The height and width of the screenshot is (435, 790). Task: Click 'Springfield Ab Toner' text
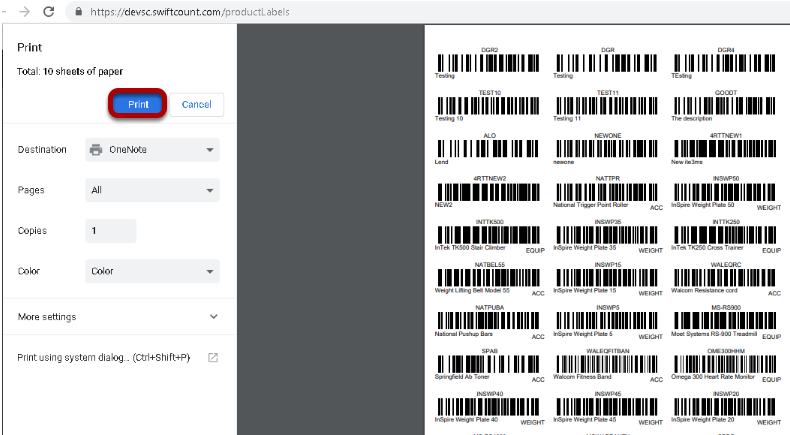(x=462, y=377)
